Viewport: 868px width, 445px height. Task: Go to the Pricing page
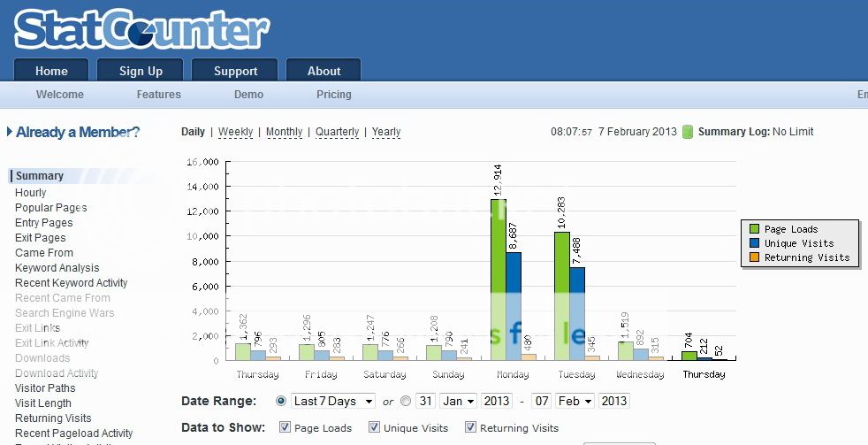click(x=333, y=95)
